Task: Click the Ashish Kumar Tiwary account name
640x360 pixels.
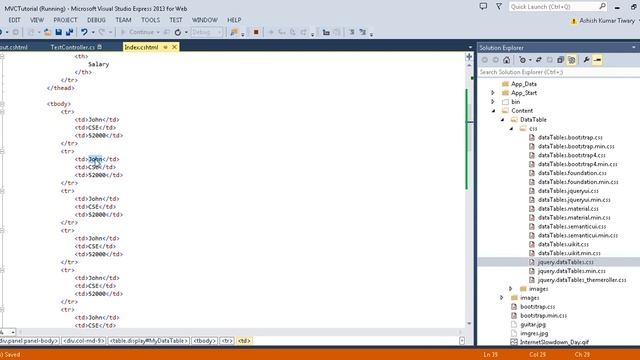Action: 607,21
